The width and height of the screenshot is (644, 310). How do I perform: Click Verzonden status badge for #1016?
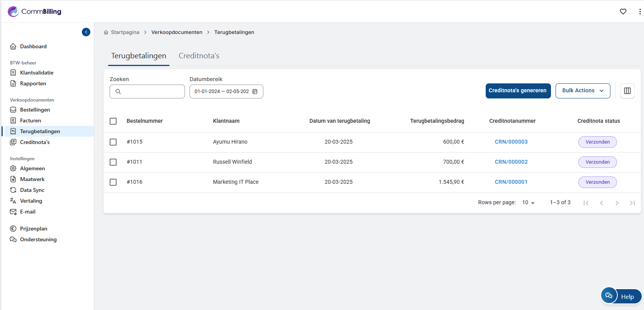(x=597, y=182)
